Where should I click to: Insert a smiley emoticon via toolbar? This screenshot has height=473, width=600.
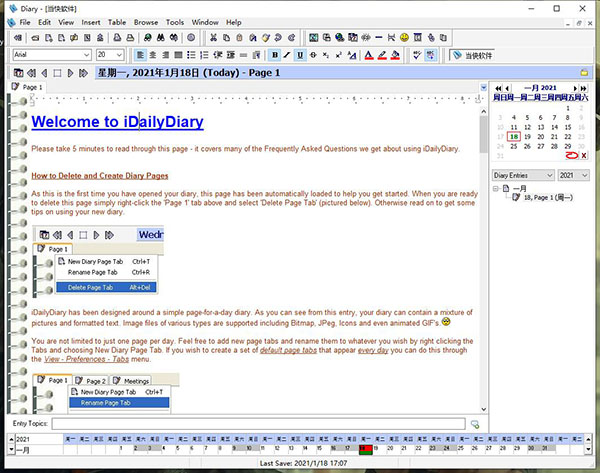[x=404, y=38]
